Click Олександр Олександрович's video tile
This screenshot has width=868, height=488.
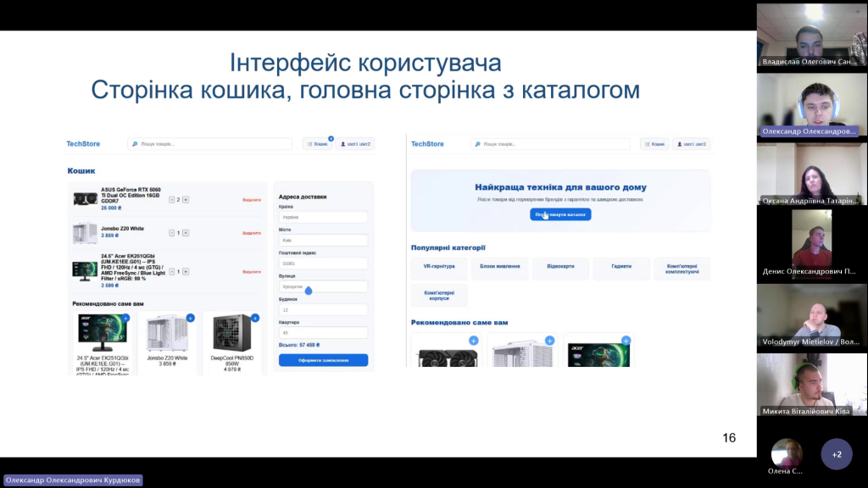[811, 105]
